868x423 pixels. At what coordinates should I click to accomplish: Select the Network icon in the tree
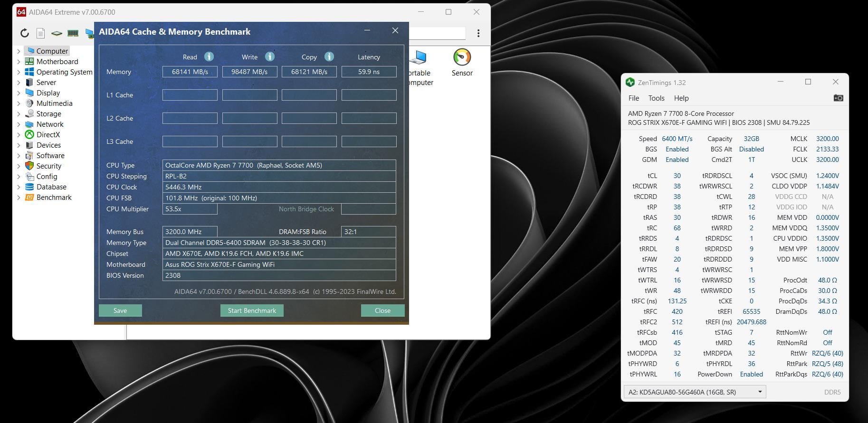pos(29,124)
